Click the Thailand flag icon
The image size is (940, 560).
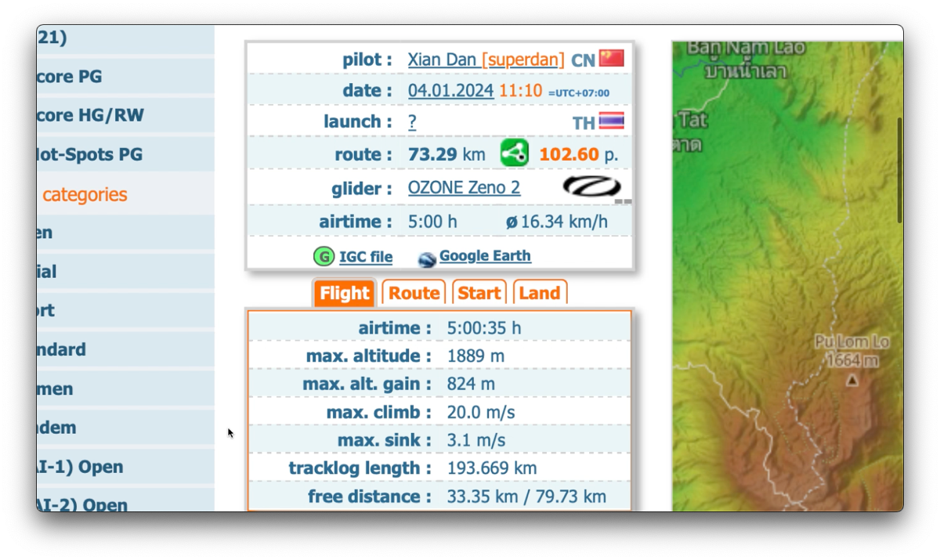point(612,121)
